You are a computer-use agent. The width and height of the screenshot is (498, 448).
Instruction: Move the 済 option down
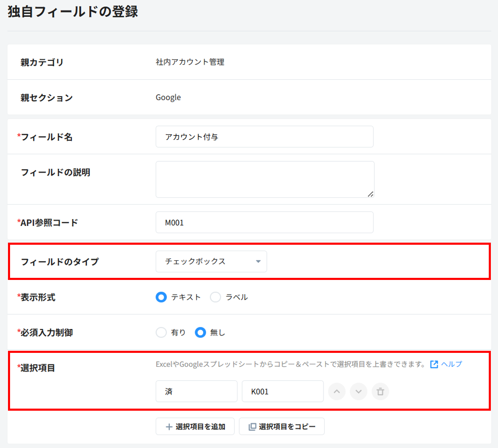(358, 391)
